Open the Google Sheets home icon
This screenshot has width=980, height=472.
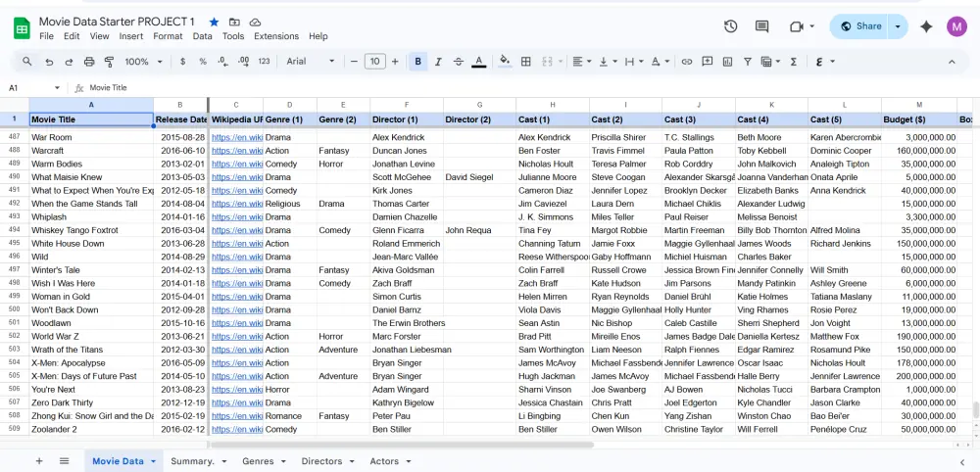tap(22, 28)
